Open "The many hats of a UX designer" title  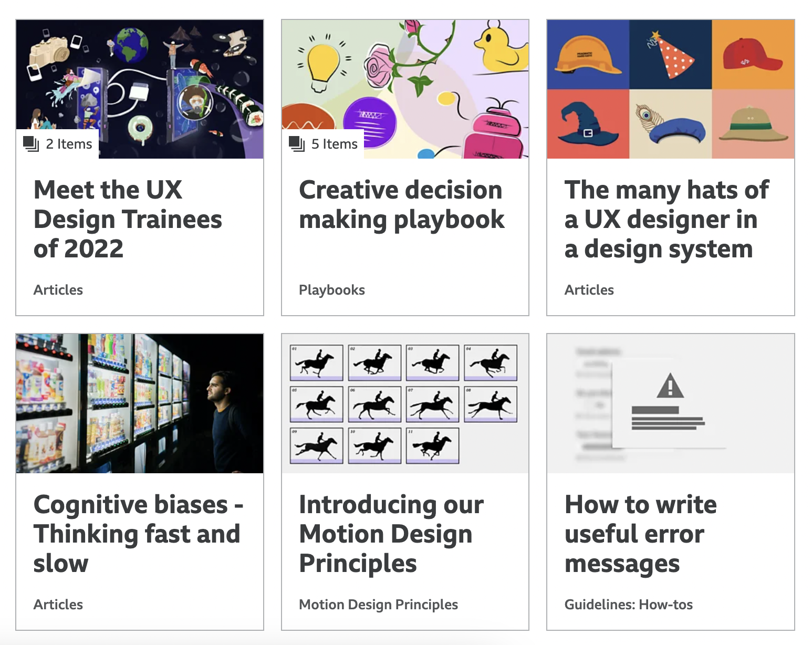[x=667, y=219]
